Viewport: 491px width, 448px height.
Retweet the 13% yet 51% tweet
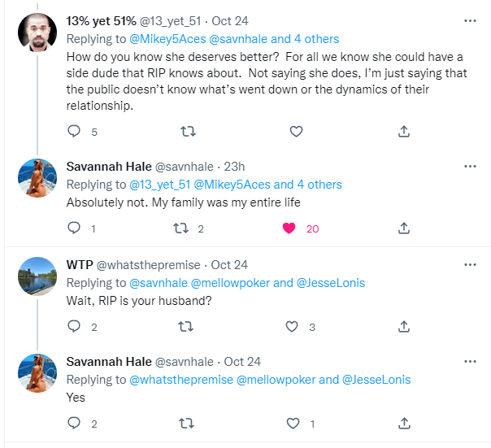click(x=186, y=131)
